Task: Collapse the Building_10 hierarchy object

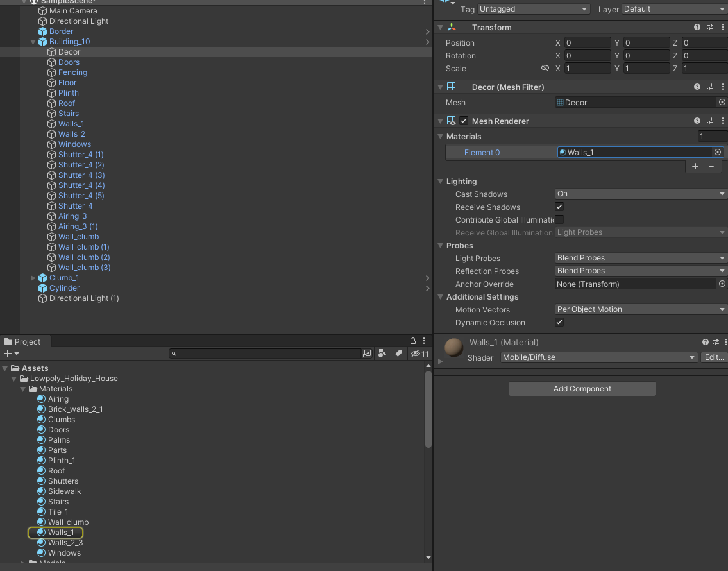Action: click(x=33, y=42)
